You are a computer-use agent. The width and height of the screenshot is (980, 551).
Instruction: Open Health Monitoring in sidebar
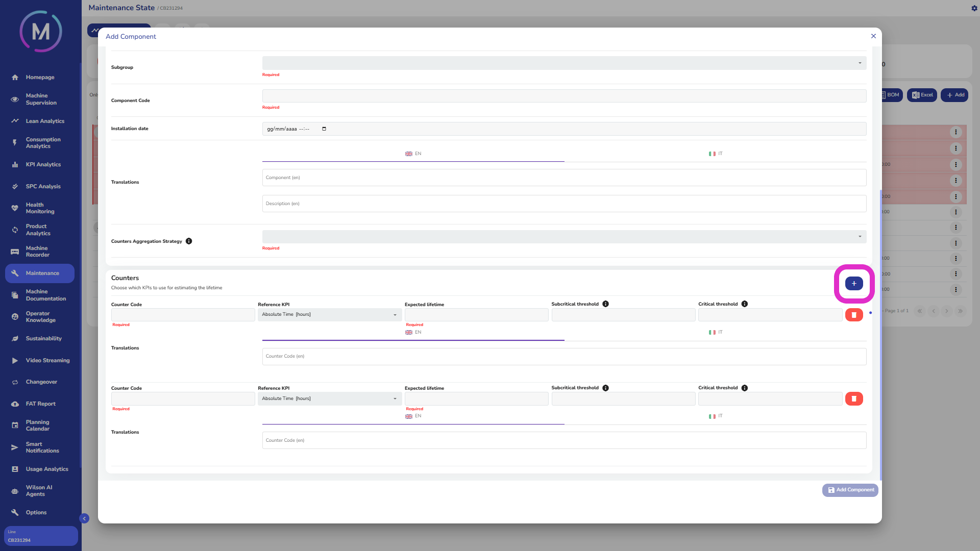pyautogui.click(x=40, y=208)
